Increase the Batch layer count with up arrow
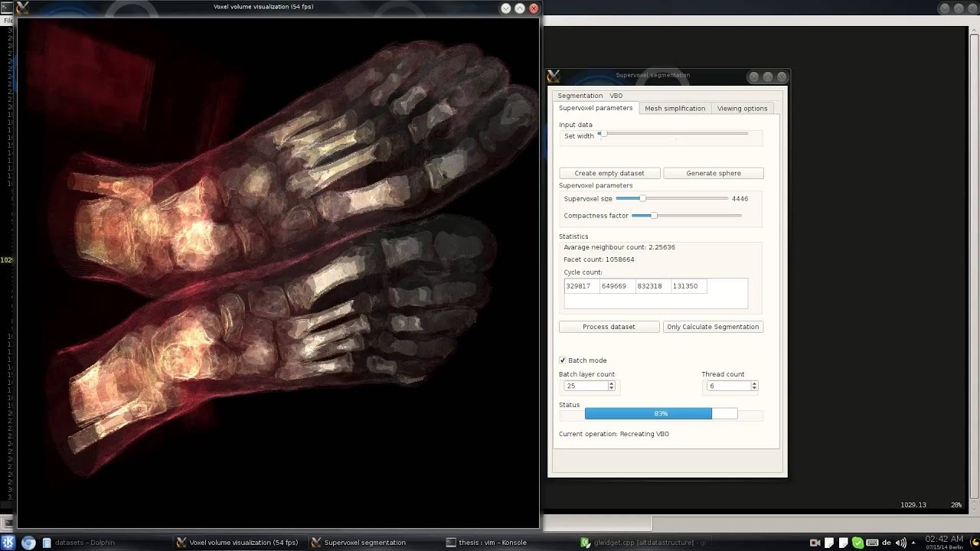This screenshot has height=551, width=980. tap(611, 383)
